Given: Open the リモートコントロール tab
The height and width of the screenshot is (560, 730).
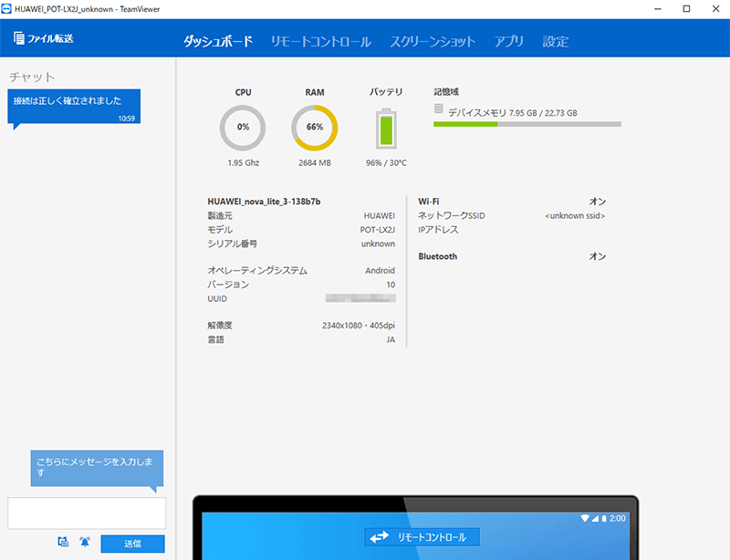Looking at the screenshot, I should [321, 41].
